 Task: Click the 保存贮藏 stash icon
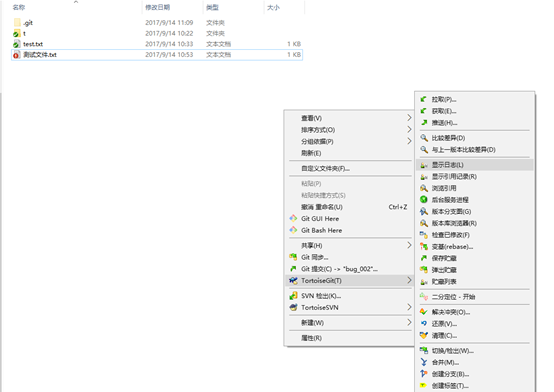pyautogui.click(x=424, y=258)
